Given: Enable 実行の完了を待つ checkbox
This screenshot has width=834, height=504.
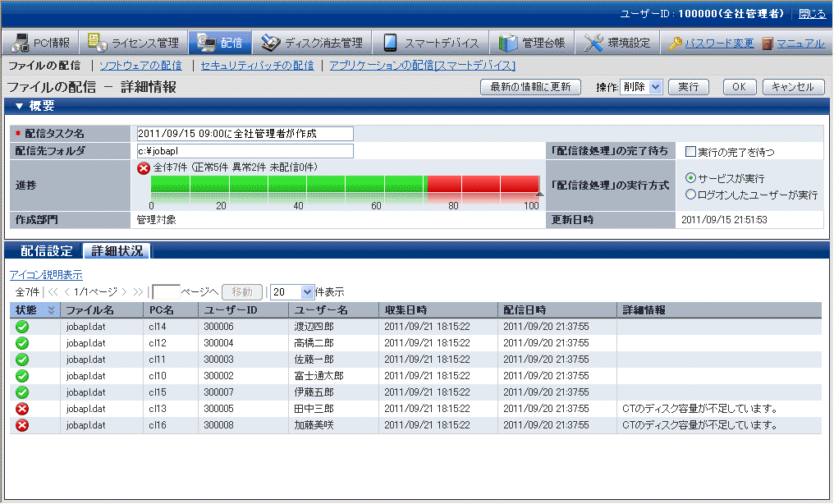Looking at the screenshot, I should (x=690, y=151).
